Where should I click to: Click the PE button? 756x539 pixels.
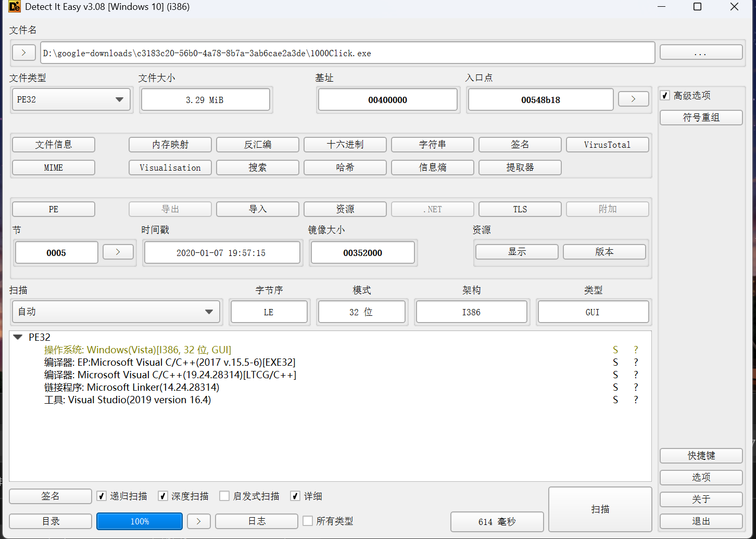[54, 209]
